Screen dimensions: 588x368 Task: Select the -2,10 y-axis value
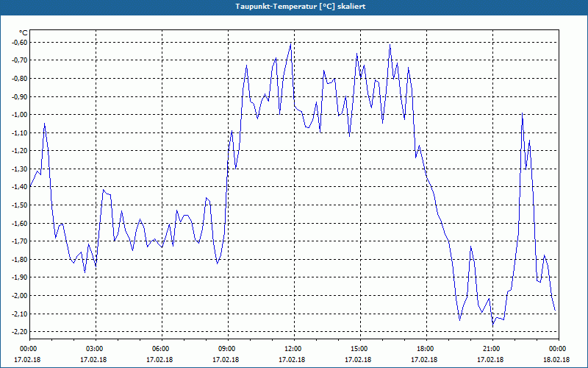click(x=19, y=314)
